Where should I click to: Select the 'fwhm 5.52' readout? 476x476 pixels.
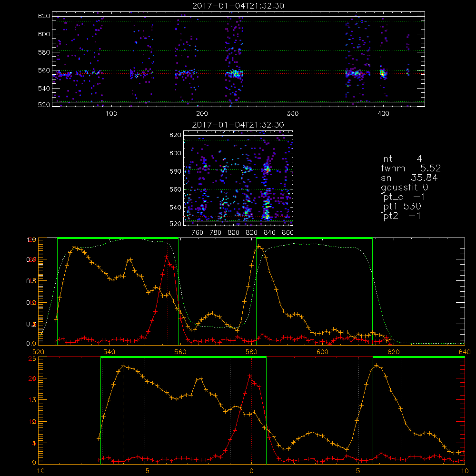[x=411, y=168]
